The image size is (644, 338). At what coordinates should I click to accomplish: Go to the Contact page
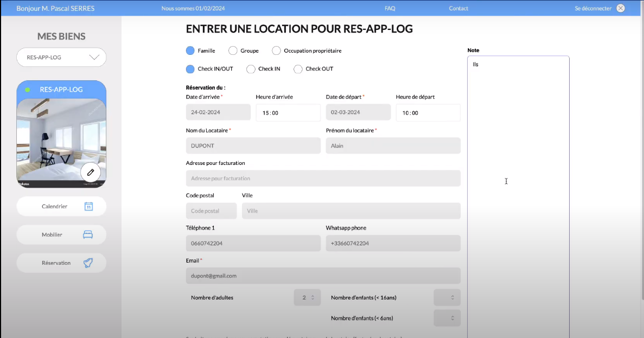[458, 8]
